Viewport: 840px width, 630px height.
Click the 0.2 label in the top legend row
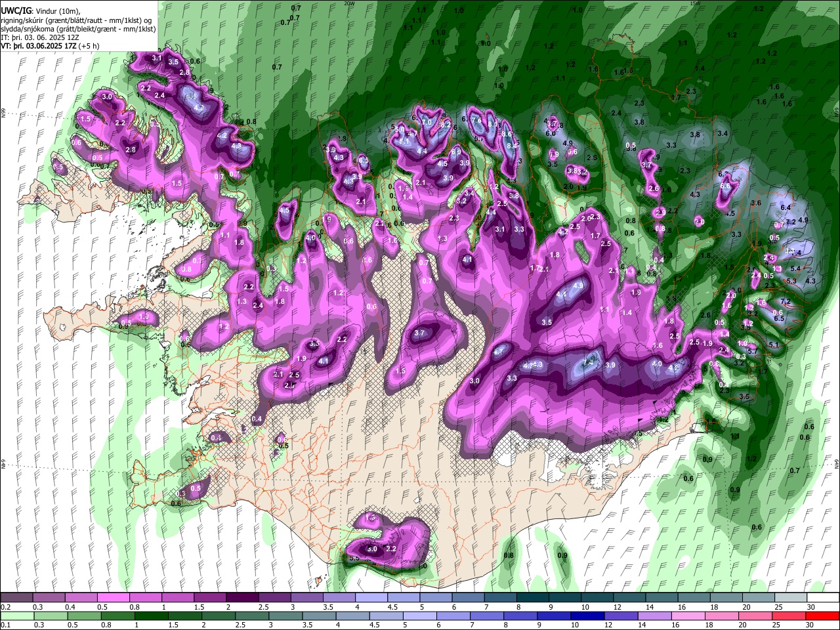(x=5, y=607)
